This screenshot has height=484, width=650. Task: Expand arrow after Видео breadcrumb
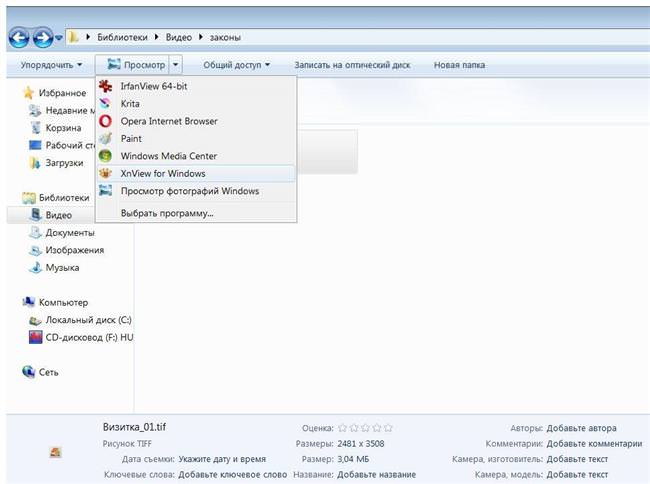click(201, 37)
